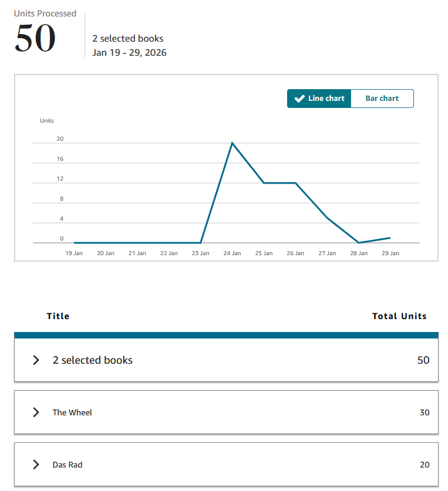Expand The Wheel row chevron
The height and width of the screenshot is (491, 448).
click(x=36, y=412)
